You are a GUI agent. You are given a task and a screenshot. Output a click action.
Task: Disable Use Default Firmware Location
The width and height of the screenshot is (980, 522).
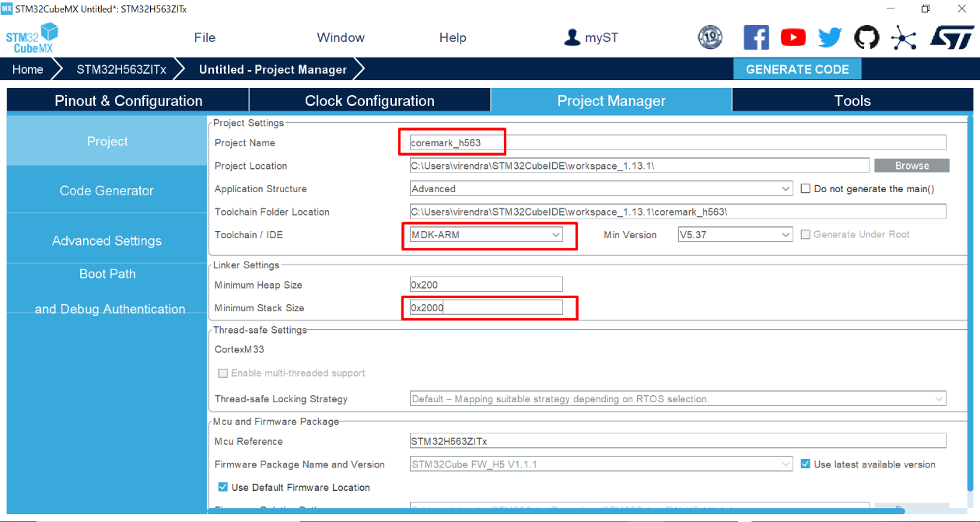(223, 486)
